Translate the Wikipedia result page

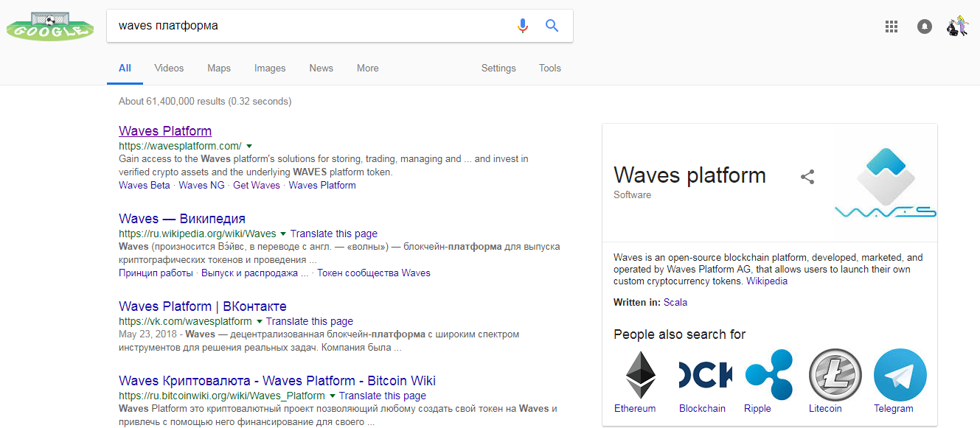coord(334,234)
